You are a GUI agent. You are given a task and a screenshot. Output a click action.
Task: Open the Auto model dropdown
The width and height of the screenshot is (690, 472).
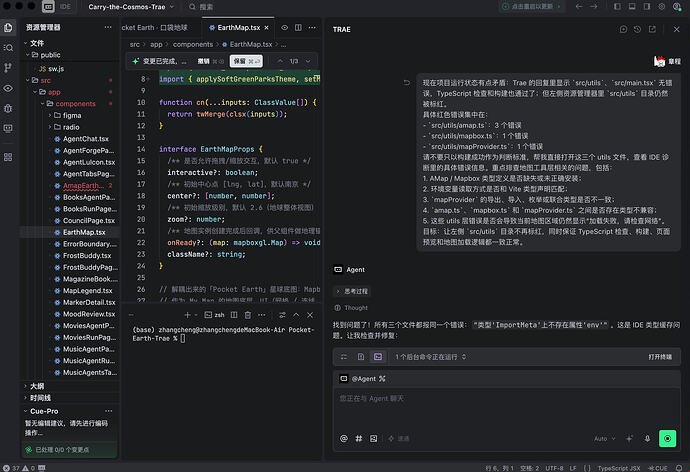pyautogui.click(x=605, y=439)
